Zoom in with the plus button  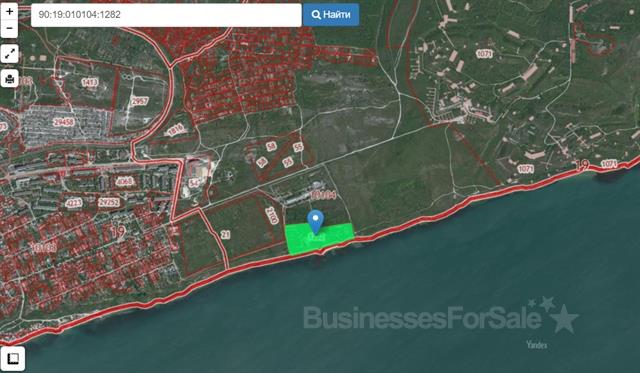[9, 11]
